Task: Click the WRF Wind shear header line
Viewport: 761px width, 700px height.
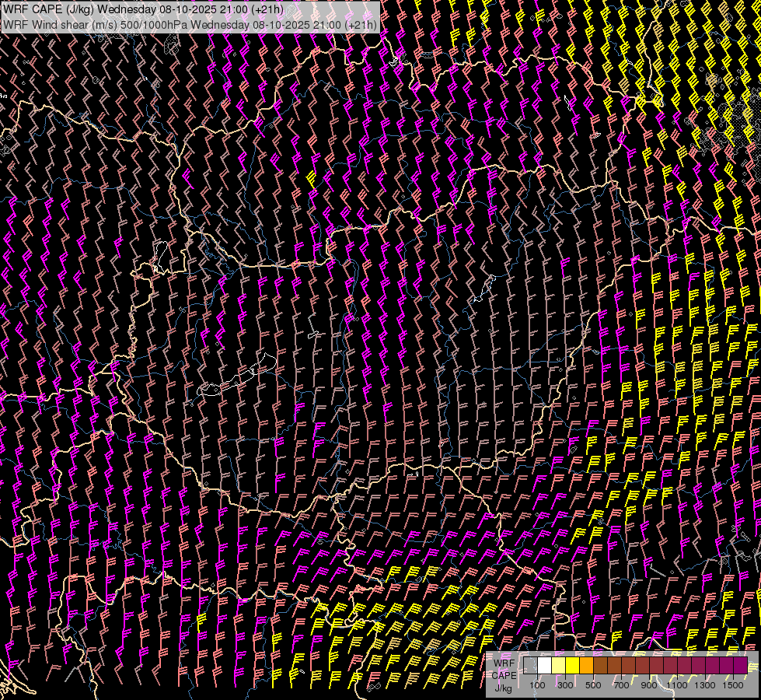Action: point(190,24)
